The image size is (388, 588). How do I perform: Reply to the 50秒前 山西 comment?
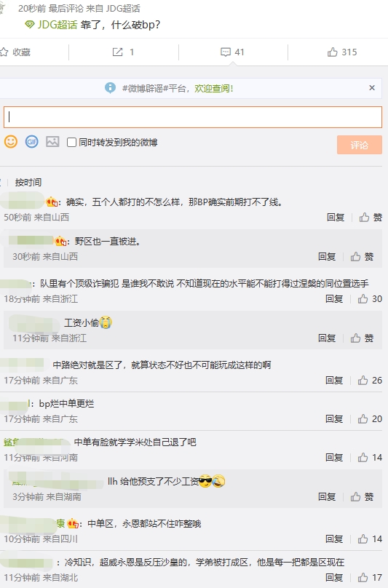(x=336, y=218)
